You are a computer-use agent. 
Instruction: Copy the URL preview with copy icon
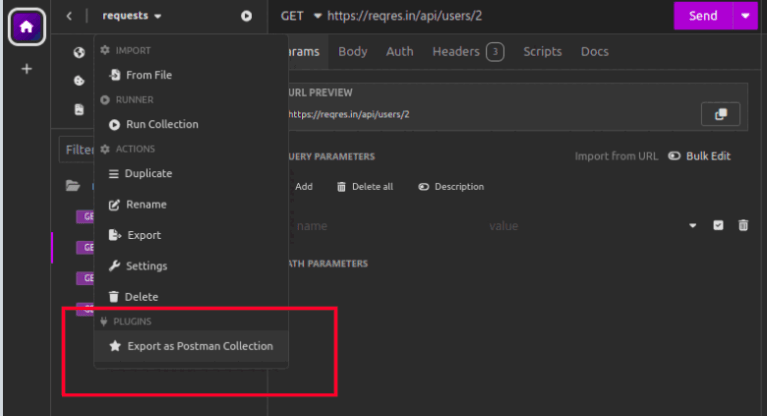point(720,114)
